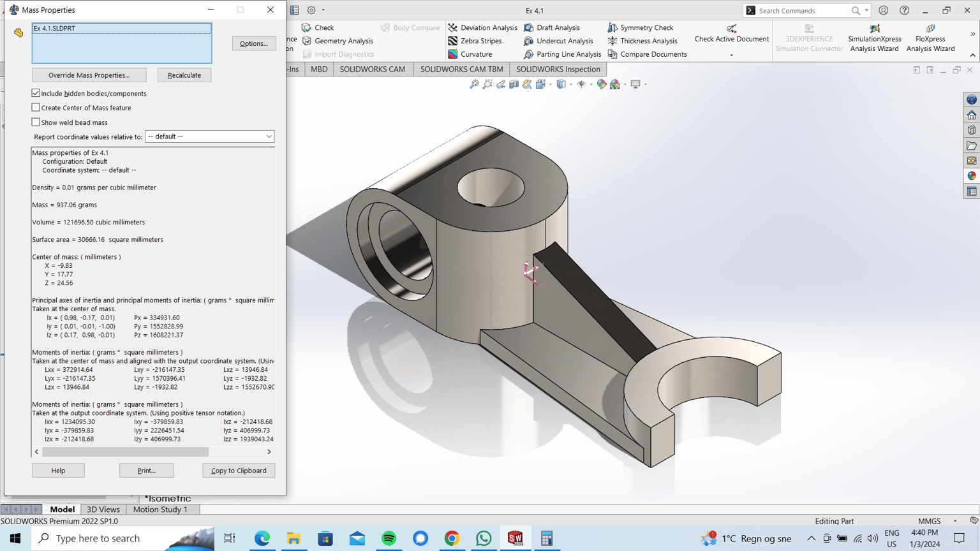Open Compare Documents tool
980x551 pixels.
(647, 54)
